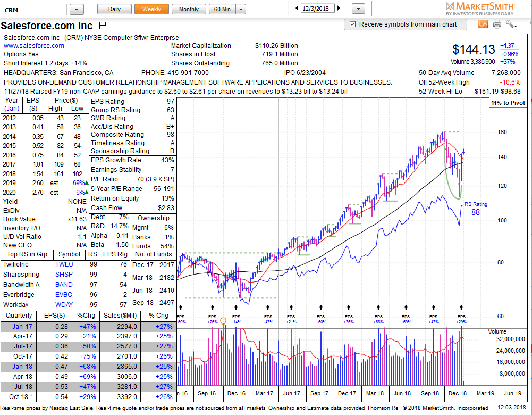Click the RS Rating 88 label
The height and width of the screenshot is (415, 532).
pyautogui.click(x=476, y=209)
